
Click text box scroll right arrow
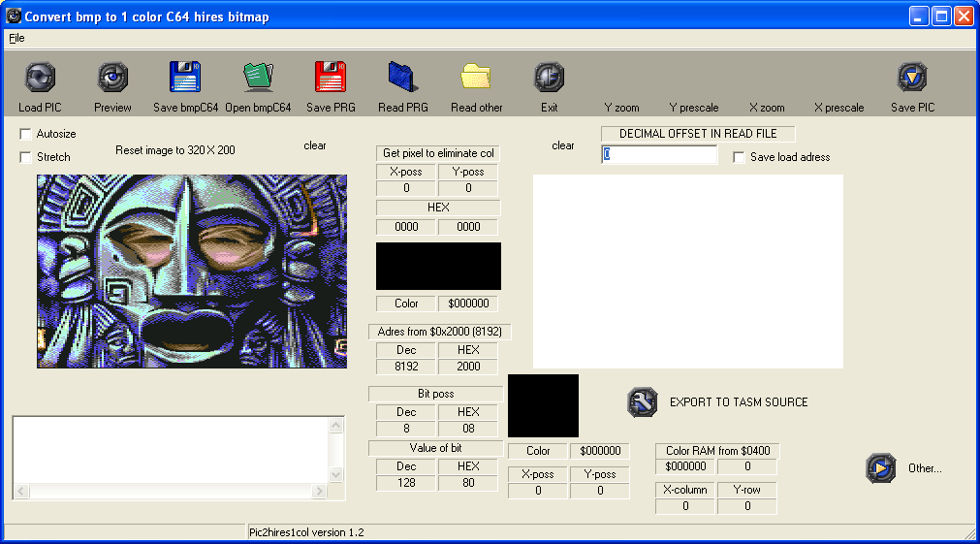pyautogui.click(x=319, y=492)
